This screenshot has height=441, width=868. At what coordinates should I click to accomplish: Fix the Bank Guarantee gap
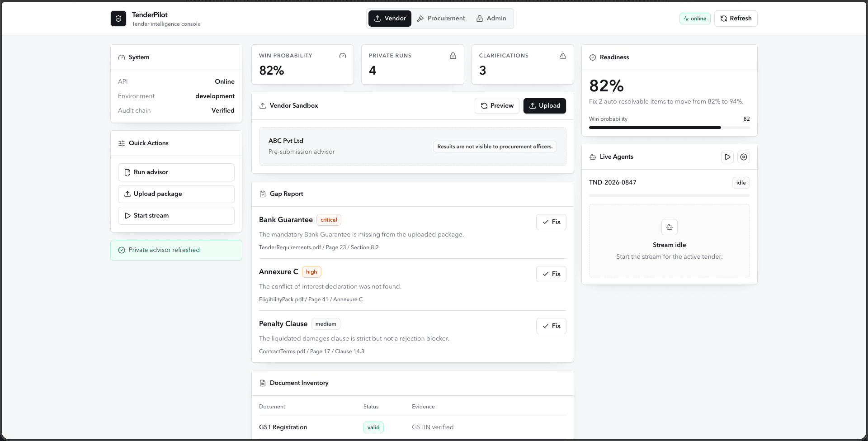tap(551, 222)
